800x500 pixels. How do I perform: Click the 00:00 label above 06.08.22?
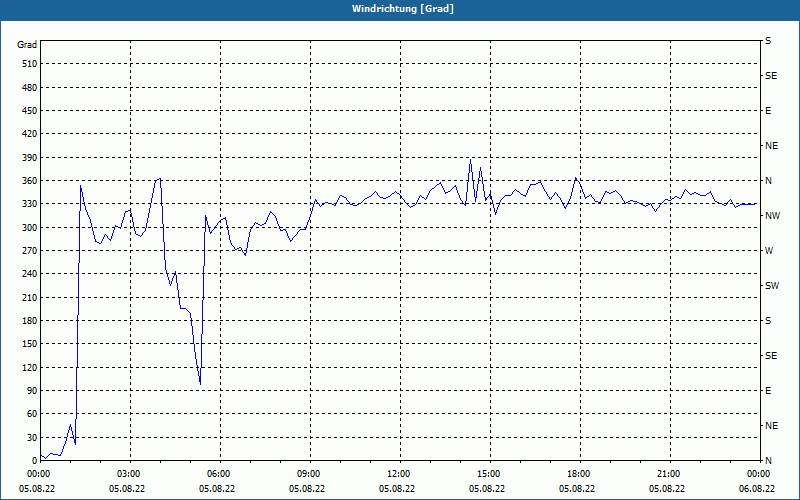click(x=759, y=474)
